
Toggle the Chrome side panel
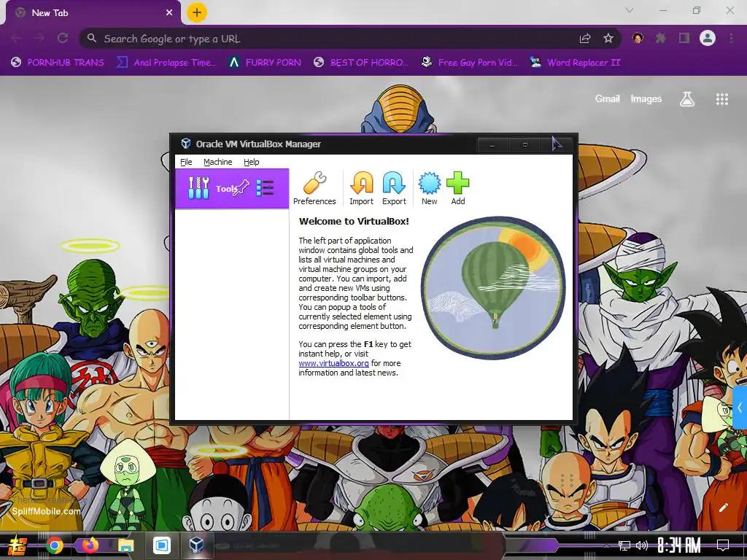tap(684, 39)
